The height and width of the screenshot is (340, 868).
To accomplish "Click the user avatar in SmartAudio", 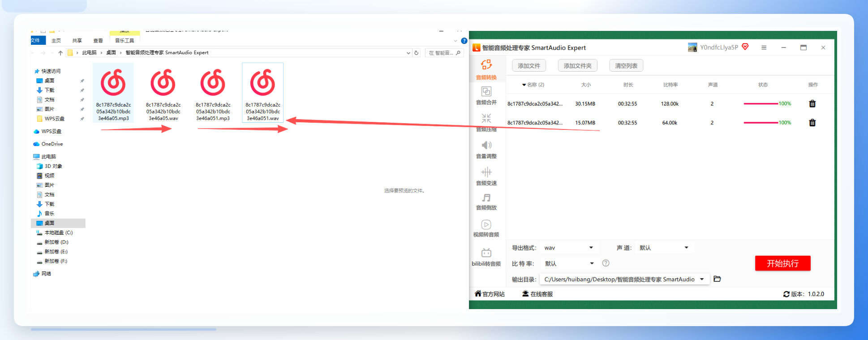I will (692, 47).
